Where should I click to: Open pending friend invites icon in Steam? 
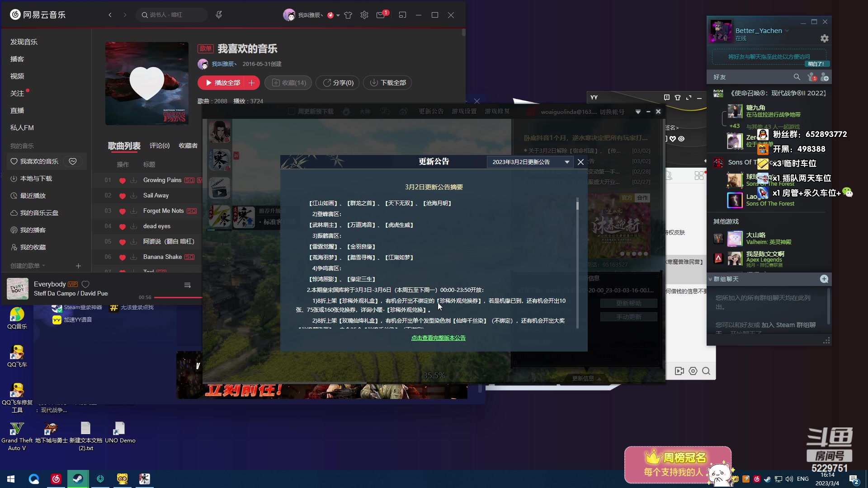click(811, 77)
